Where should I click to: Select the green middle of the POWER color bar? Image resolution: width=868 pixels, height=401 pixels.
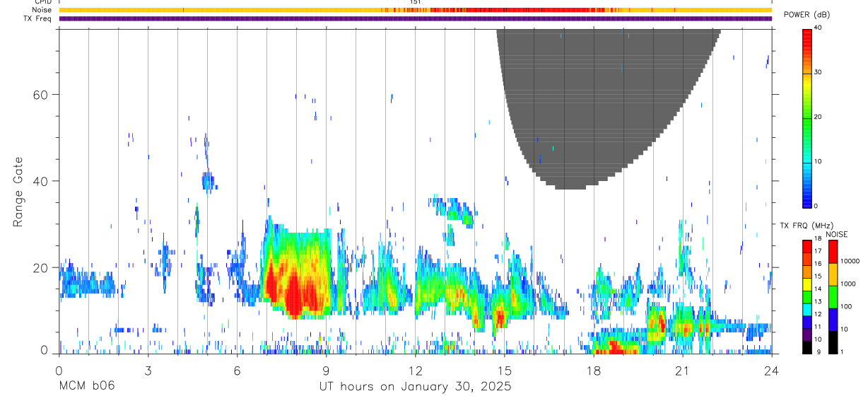(x=807, y=120)
